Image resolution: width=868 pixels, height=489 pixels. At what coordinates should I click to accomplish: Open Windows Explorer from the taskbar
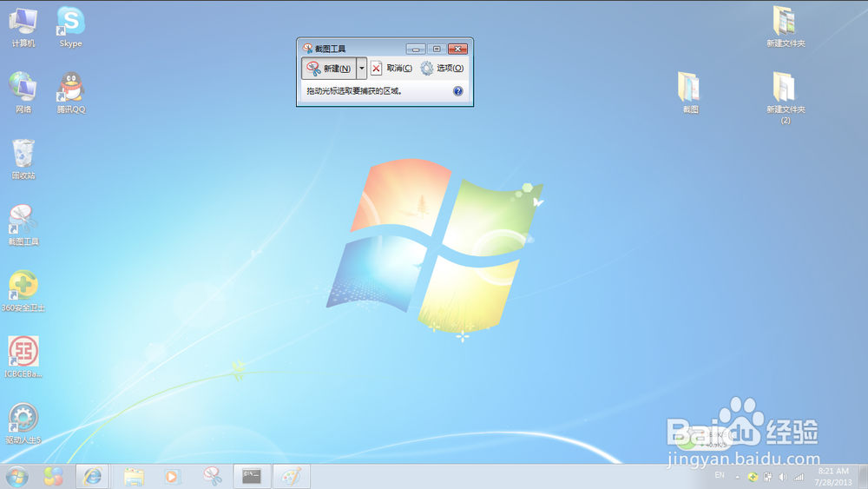tap(134, 477)
